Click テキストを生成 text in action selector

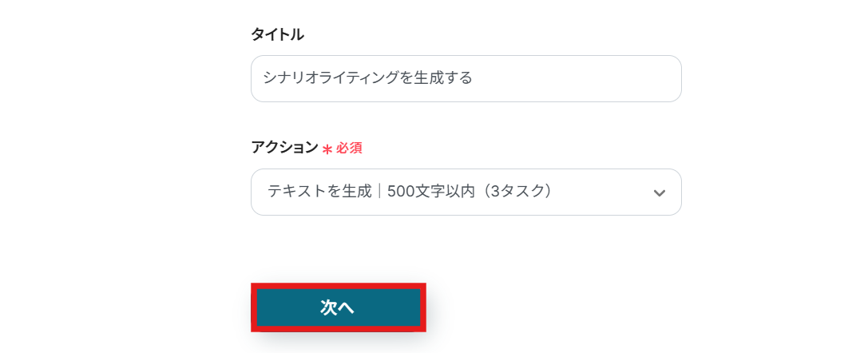[x=319, y=192]
